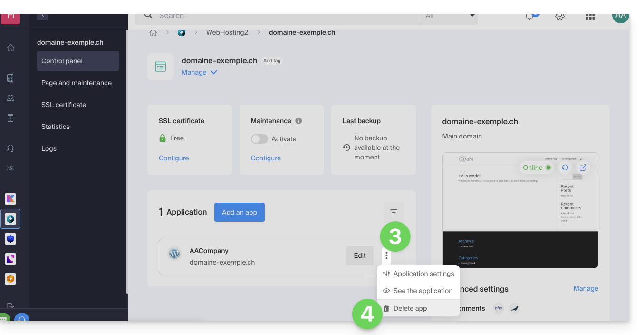Open Statistics in the sidebar

click(x=56, y=127)
